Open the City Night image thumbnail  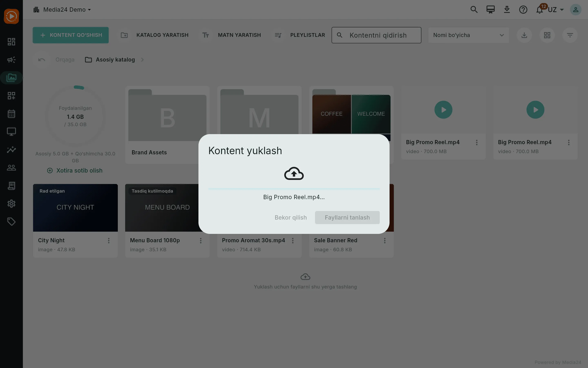coord(75,208)
